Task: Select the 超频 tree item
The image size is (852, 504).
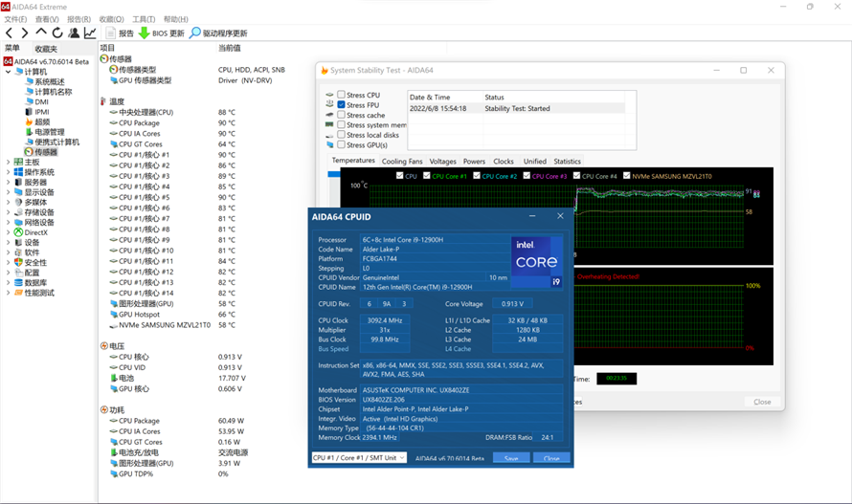Action: 42,122
